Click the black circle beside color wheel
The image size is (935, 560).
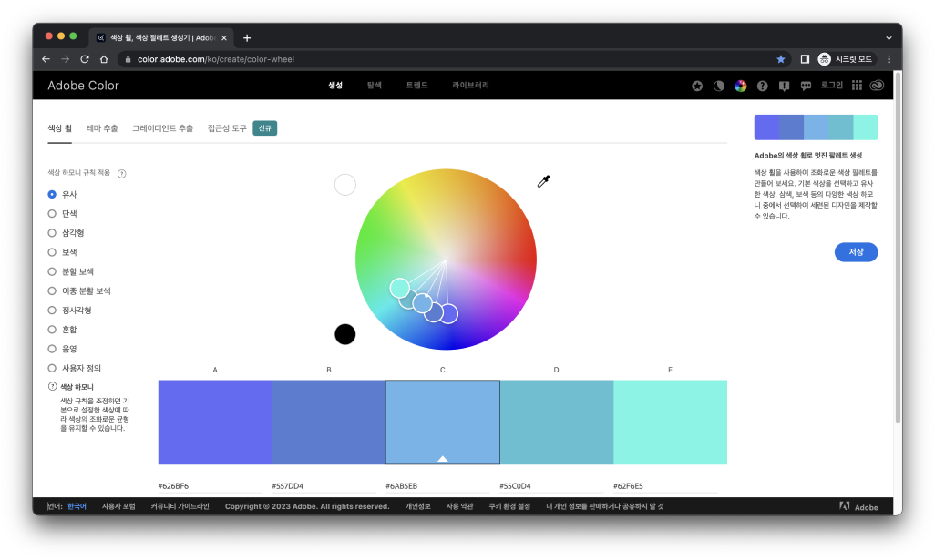tap(344, 334)
